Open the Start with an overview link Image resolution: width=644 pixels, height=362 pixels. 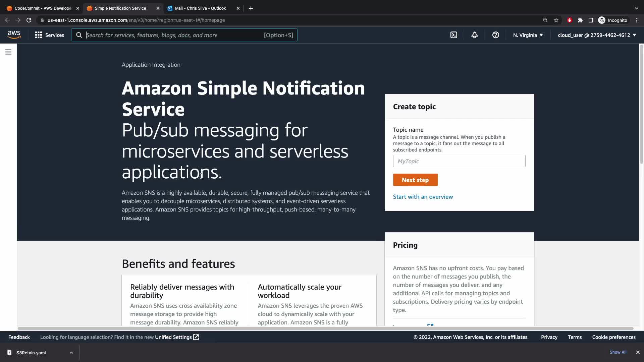pyautogui.click(x=423, y=197)
